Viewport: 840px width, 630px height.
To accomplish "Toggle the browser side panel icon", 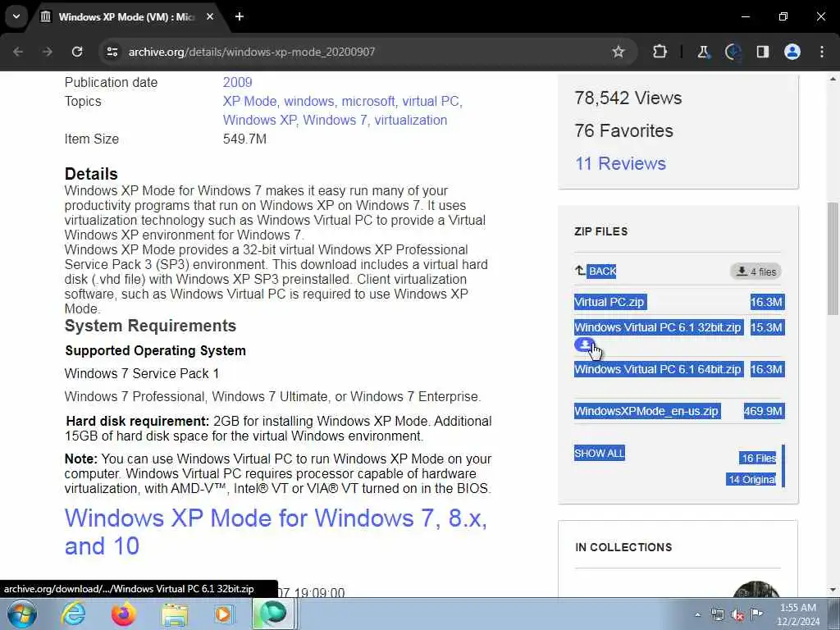I will [763, 52].
